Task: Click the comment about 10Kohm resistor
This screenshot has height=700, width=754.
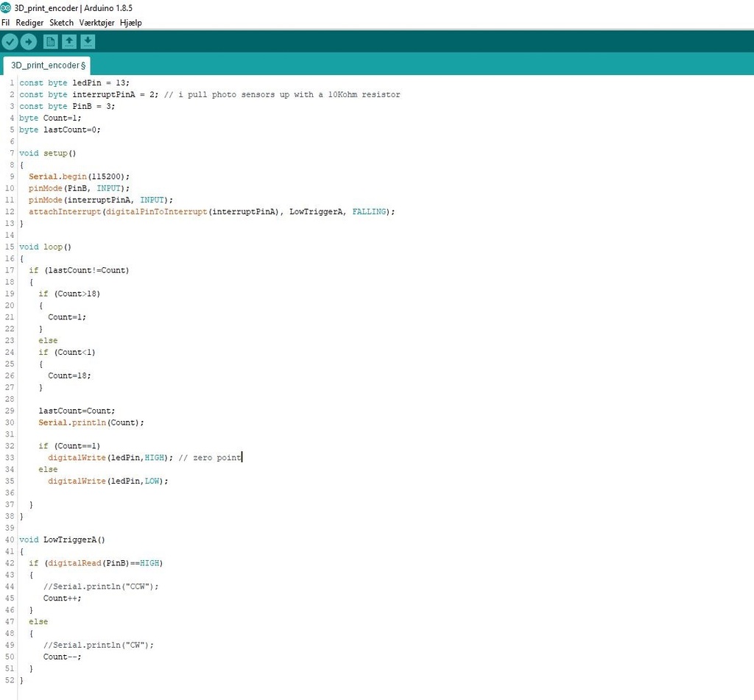Action: click(x=282, y=95)
